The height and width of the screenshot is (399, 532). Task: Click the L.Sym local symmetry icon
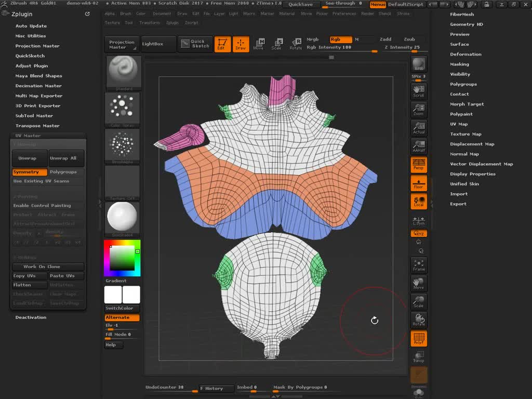click(419, 220)
